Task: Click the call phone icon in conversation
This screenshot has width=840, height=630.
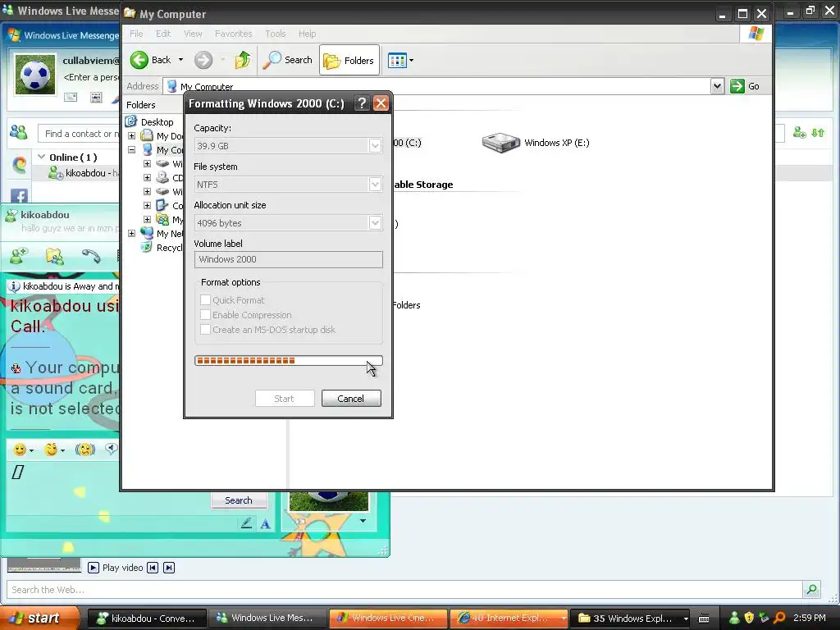Action: coord(91,256)
